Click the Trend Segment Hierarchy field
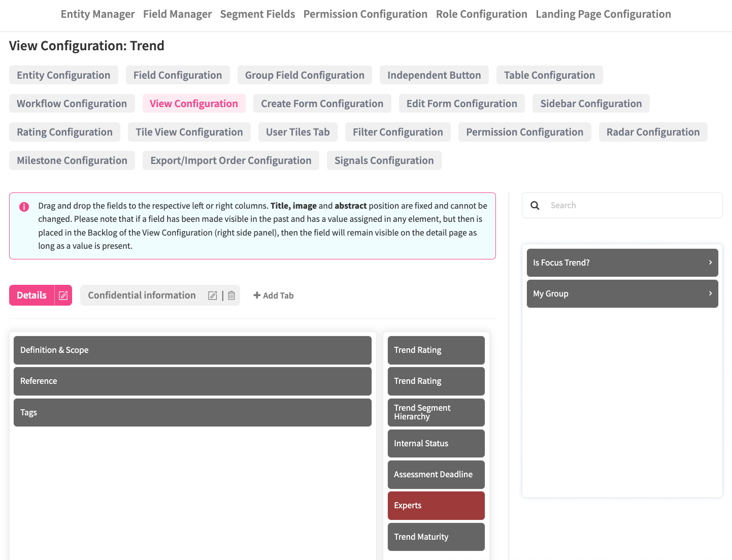 [436, 412]
